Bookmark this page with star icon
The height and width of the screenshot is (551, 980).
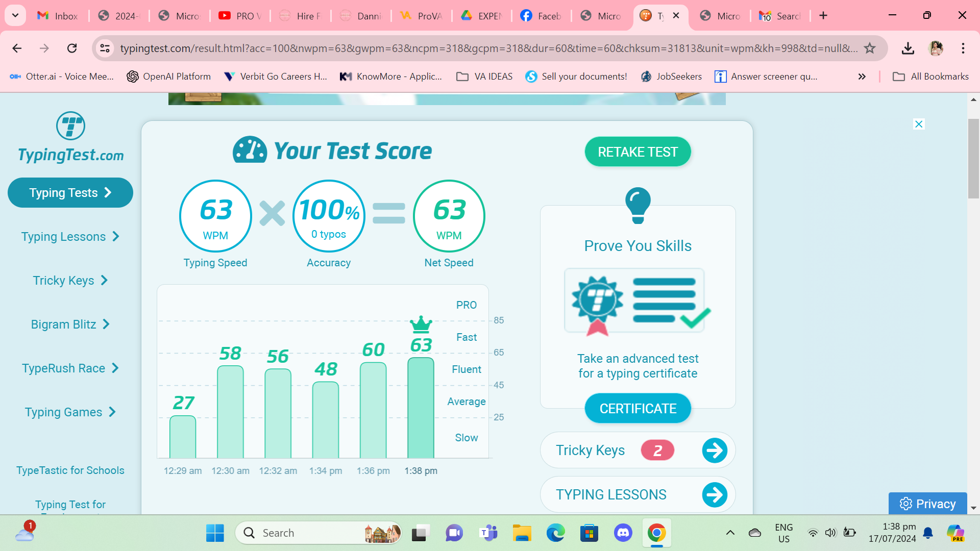pyautogui.click(x=870, y=48)
